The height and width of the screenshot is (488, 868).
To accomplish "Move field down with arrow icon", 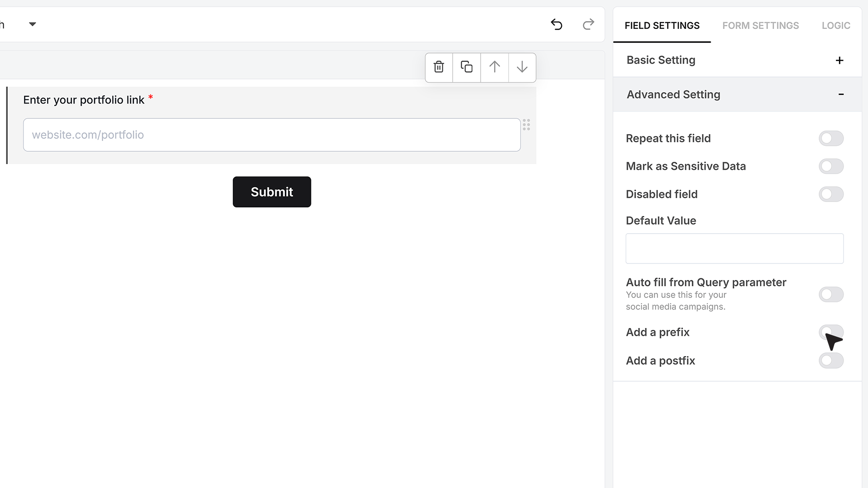I will pos(522,67).
